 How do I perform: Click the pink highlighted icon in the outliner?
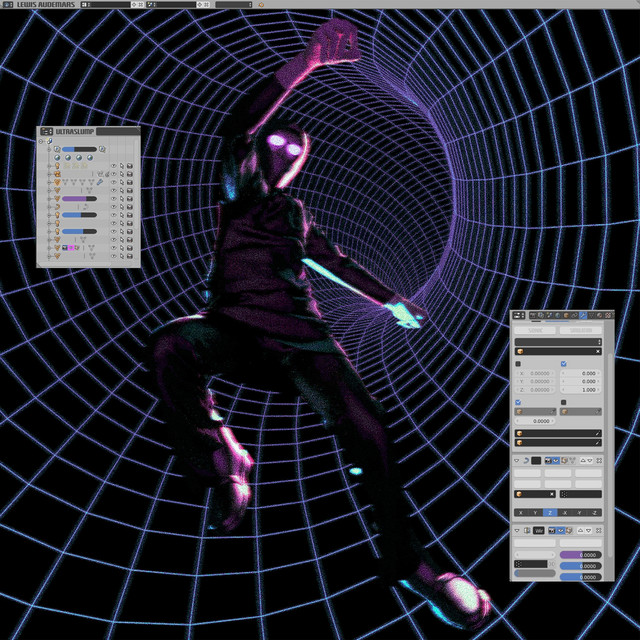72,246
